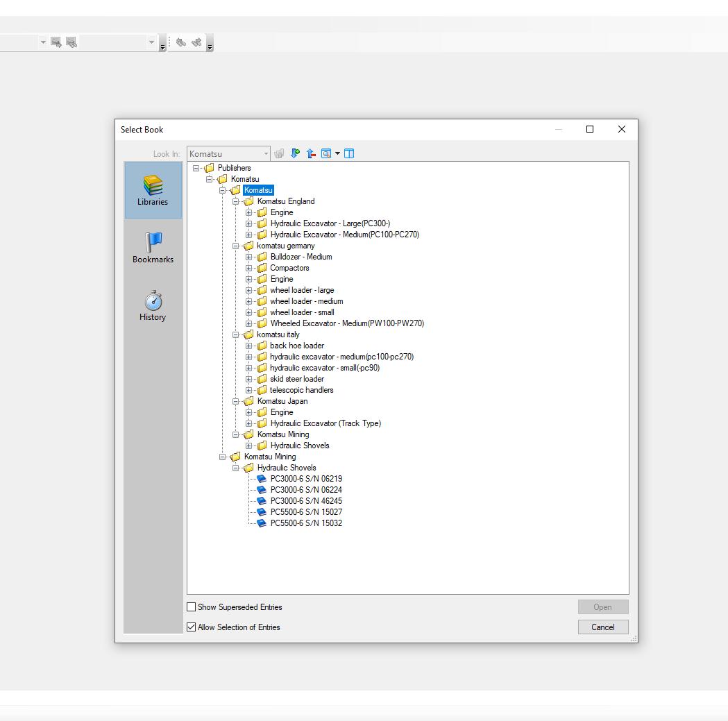Select the telescopic handlers folder
The width and height of the screenshot is (728, 721).
point(301,390)
